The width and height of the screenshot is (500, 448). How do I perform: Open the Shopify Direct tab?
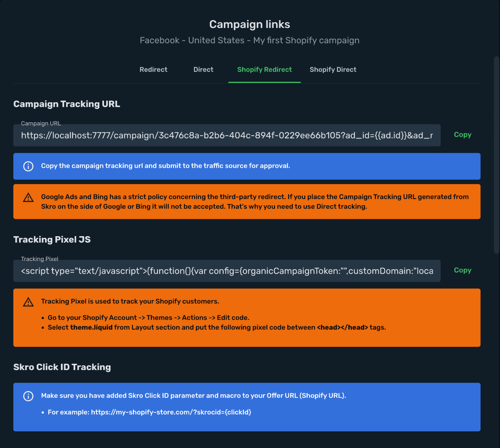[x=333, y=70]
